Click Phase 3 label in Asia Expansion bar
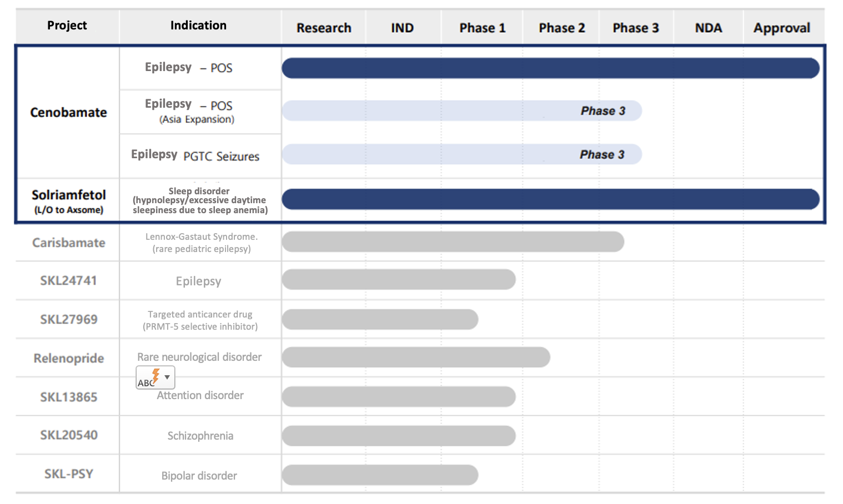The width and height of the screenshot is (843, 504). [603, 111]
